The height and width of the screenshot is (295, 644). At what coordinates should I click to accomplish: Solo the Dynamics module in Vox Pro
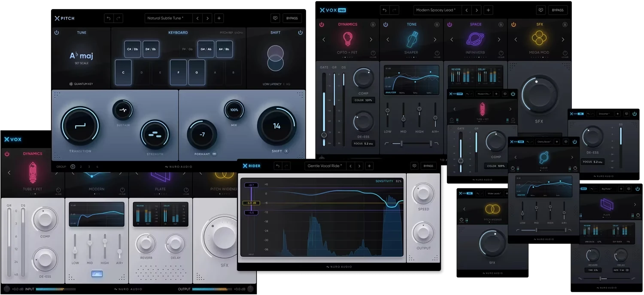pos(373,25)
